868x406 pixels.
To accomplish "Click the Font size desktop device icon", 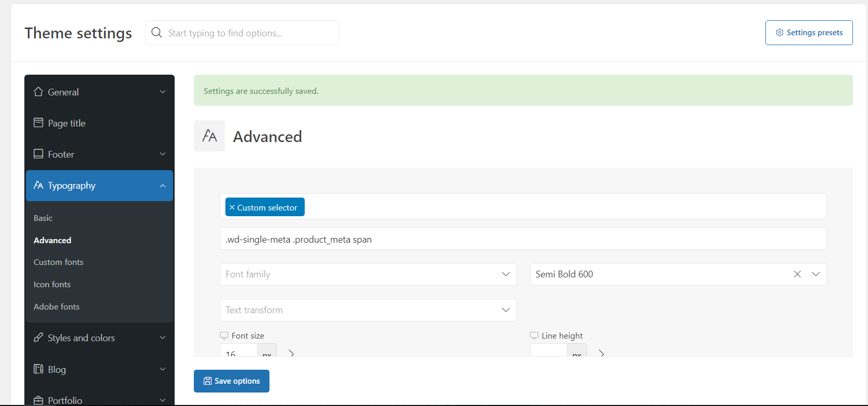I will click(x=224, y=335).
